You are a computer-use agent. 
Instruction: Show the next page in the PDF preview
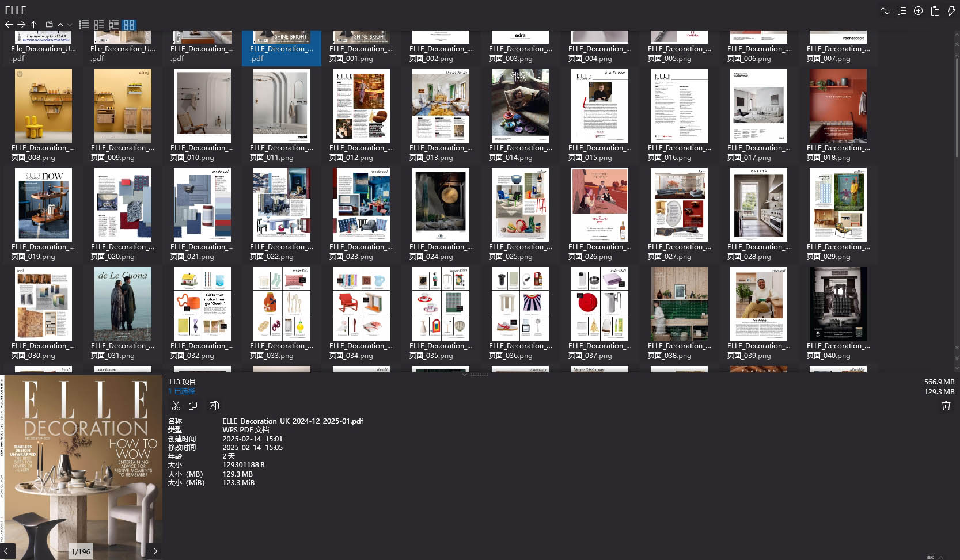[x=154, y=551]
